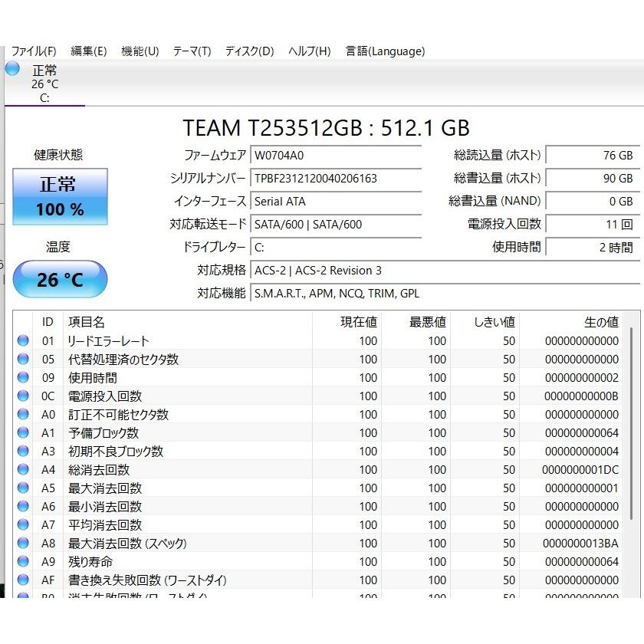Click the status icon for 総消去回数
Viewport: 644px width, 644px height.
point(23,469)
